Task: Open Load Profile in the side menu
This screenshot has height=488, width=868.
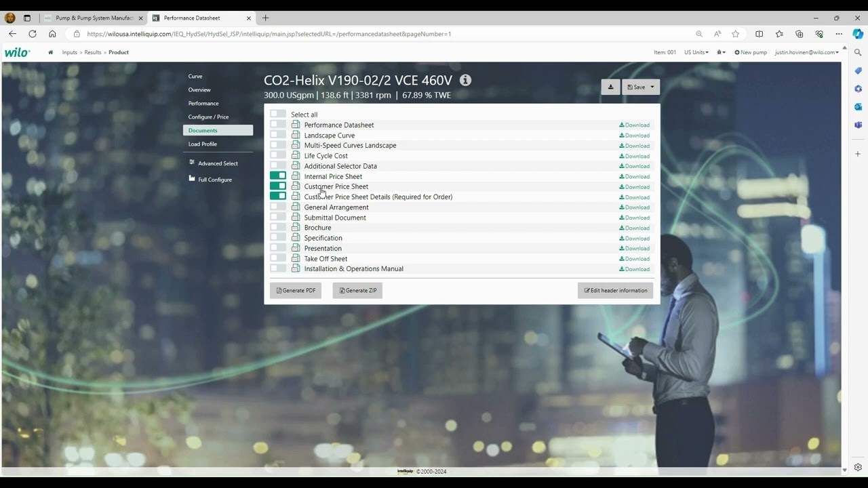Action: [203, 144]
